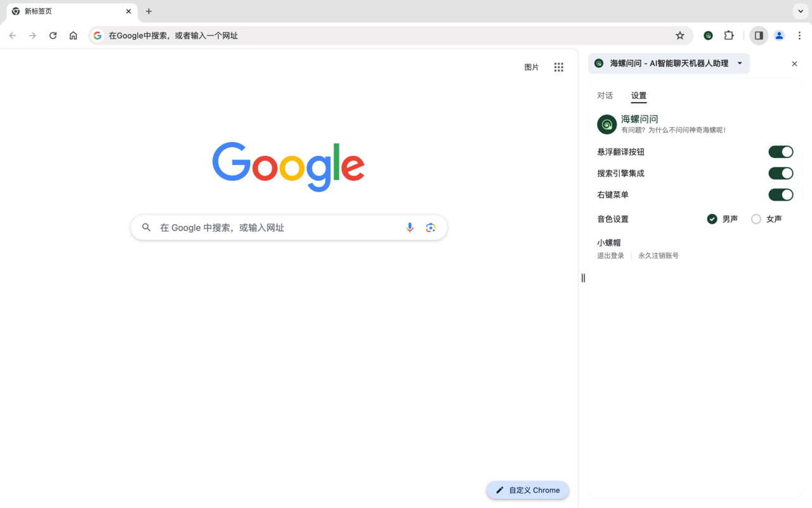Click the 有问题?为什么不问问神奇海螺呢! slogan
This screenshot has width=812, height=508.
673,130
